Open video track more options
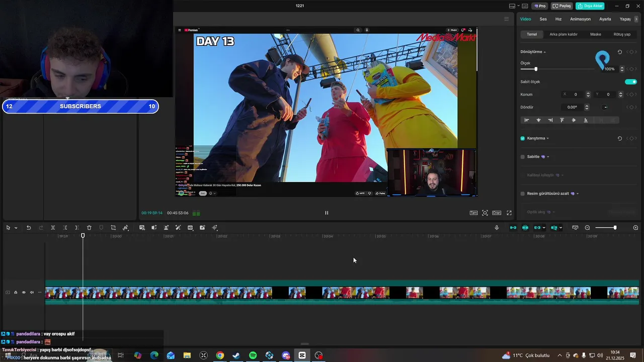 click(x=40, y=292)
